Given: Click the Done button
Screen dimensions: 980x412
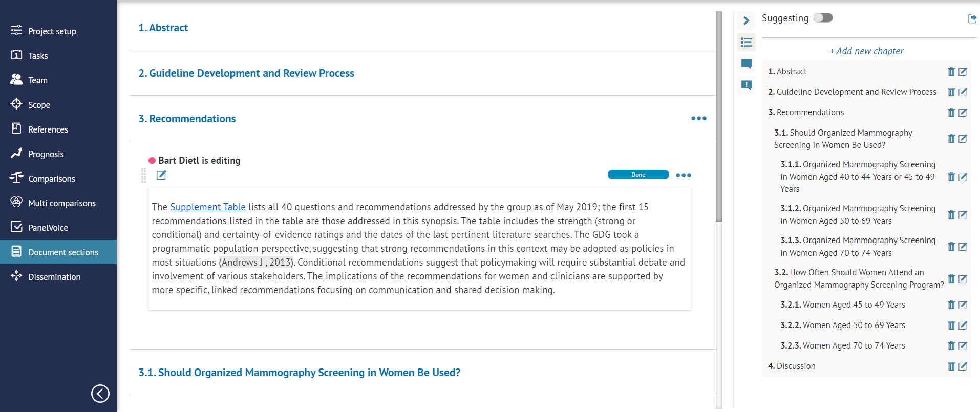Looking at the screenshot, I should [x=638, y=175].
